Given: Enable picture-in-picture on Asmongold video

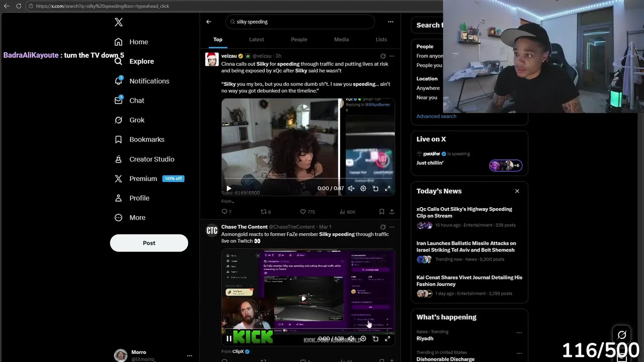Looking at the screenshot, I should pos(375,339).
